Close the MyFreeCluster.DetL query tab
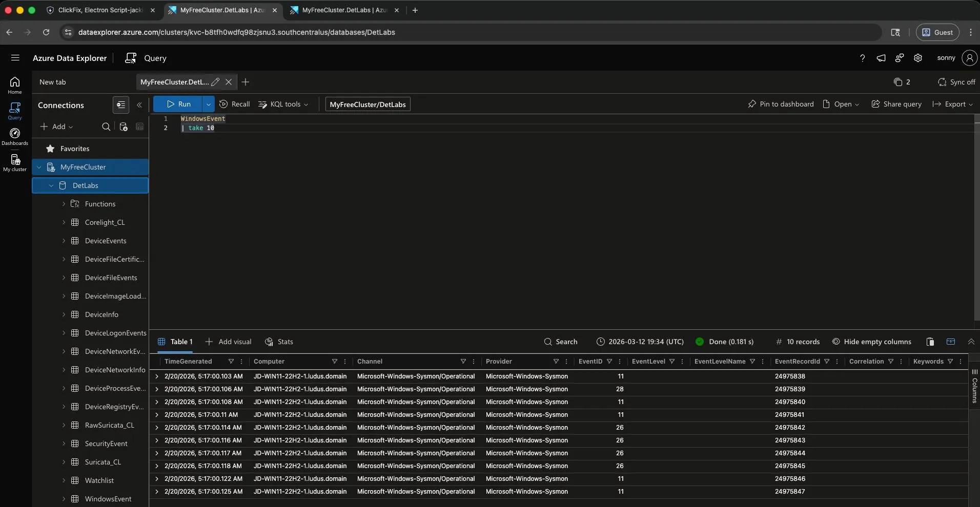Image resolution: width=980 pixels, height=507 pixels. pos(229,82)
